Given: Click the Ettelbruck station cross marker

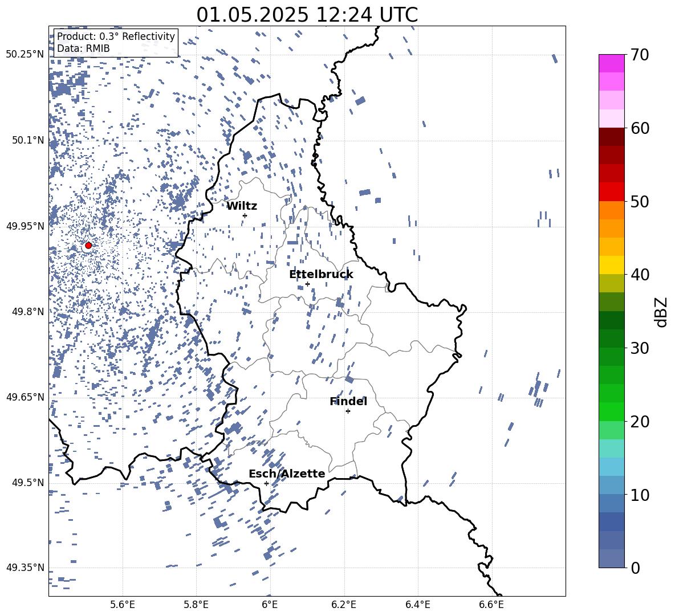Looking at the screenshot, I should (307, 284).
